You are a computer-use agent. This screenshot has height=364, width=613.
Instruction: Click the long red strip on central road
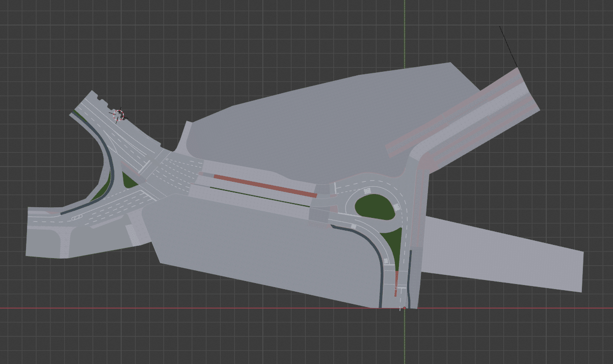265,185
